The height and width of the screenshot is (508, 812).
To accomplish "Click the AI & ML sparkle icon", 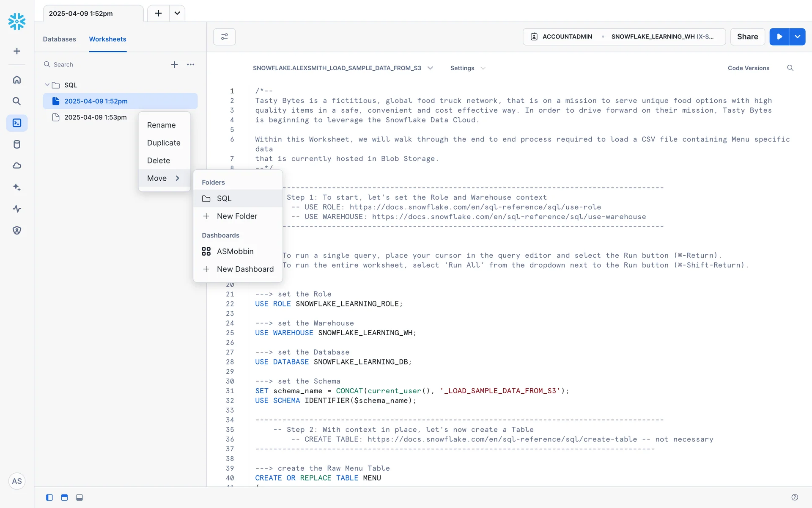I will (x=17, y=187).
